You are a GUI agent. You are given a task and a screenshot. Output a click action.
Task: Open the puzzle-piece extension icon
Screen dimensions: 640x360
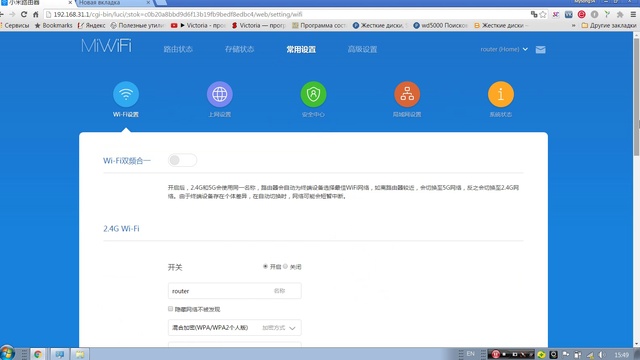click(x=620, y=14)
